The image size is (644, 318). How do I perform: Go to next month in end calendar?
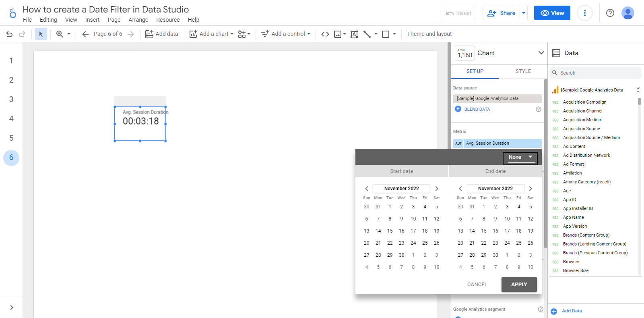[x=530, y=189]
